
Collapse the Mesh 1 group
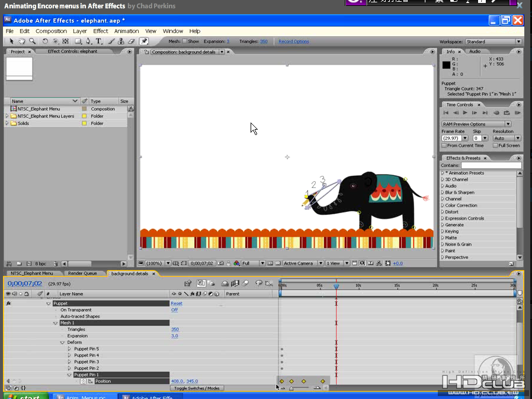(55, 323)
